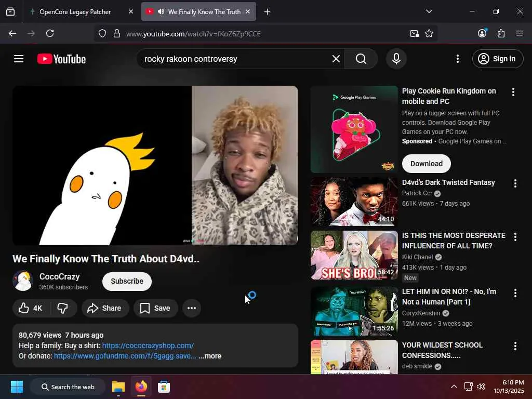
Task: Click Sign in button
Action: 497,59
